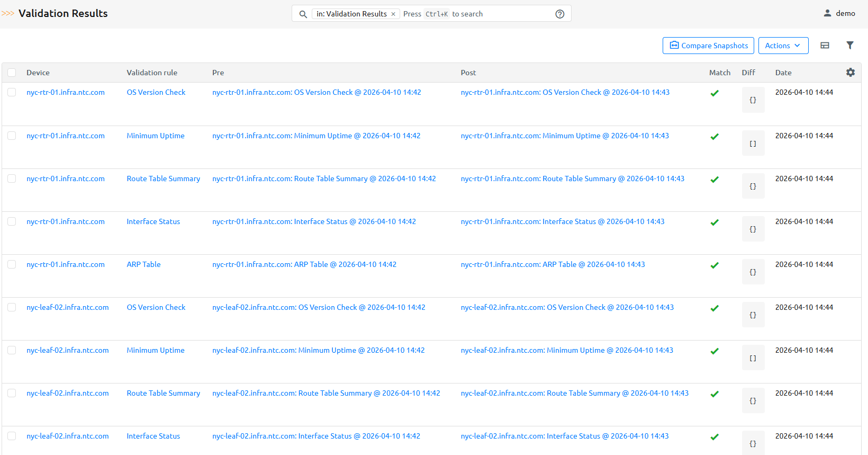Expand the Actions dropdown
Screen dimensions: 868x455
(783, 46)
